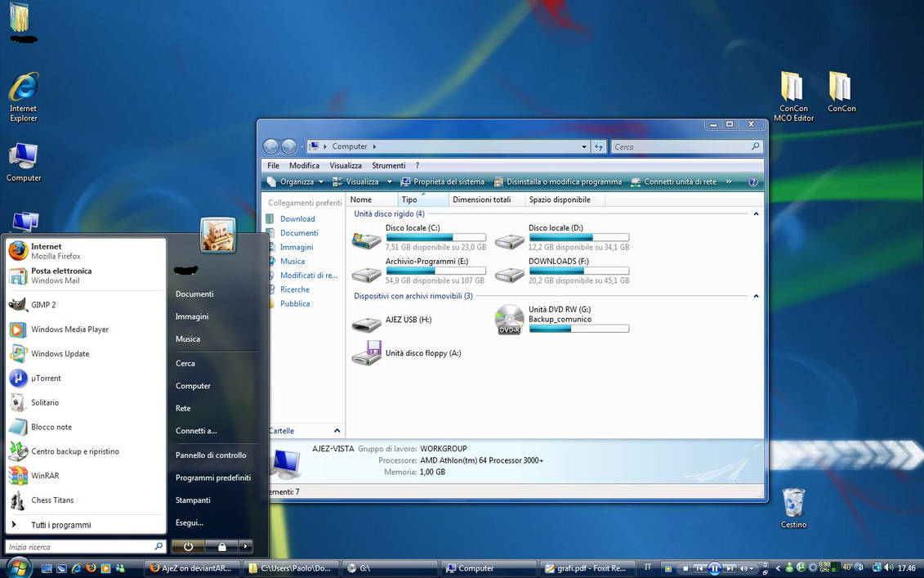Select the Computer desktop icon

(x=24, y=162)
